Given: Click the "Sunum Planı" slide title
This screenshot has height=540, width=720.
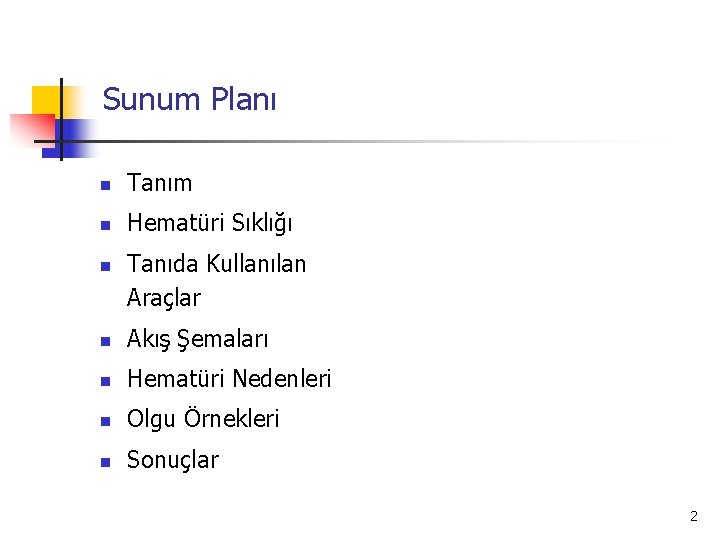Looking at the screenshot, I should (189, 99).
